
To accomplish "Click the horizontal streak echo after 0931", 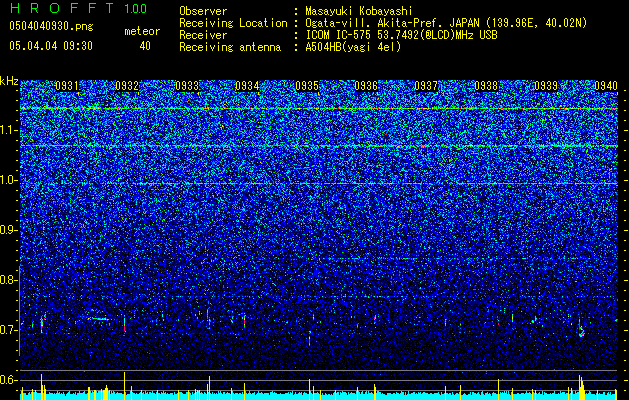I will tap(97, 319).
